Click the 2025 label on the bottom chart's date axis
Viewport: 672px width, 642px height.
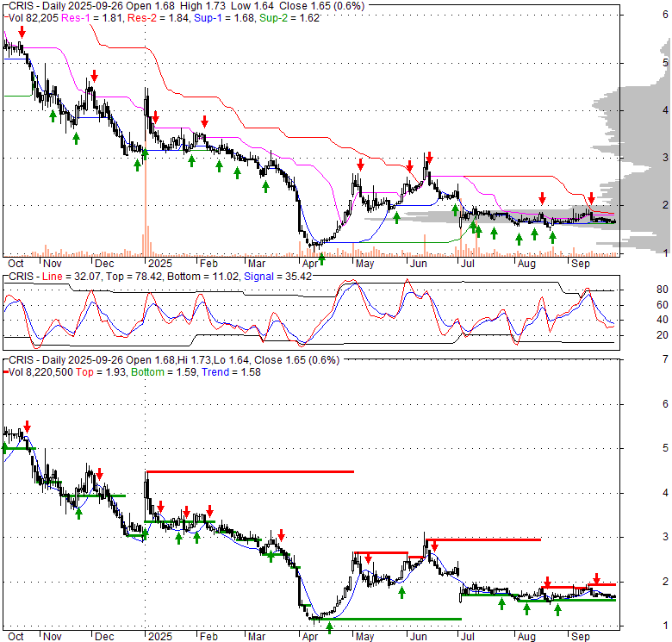tap(160, 637)
